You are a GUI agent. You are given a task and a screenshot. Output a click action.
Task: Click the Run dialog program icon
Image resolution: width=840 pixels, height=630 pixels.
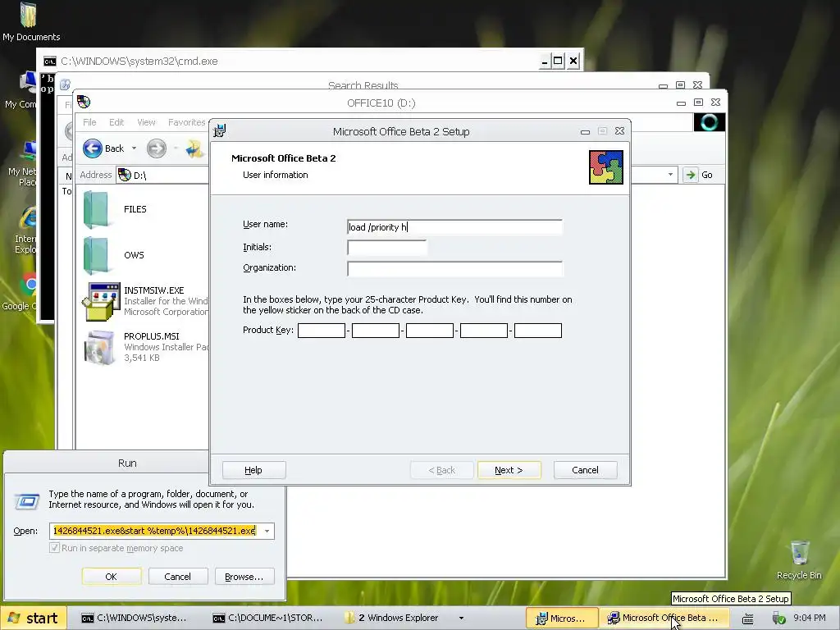pyautogui.click(x=27, y=501)
